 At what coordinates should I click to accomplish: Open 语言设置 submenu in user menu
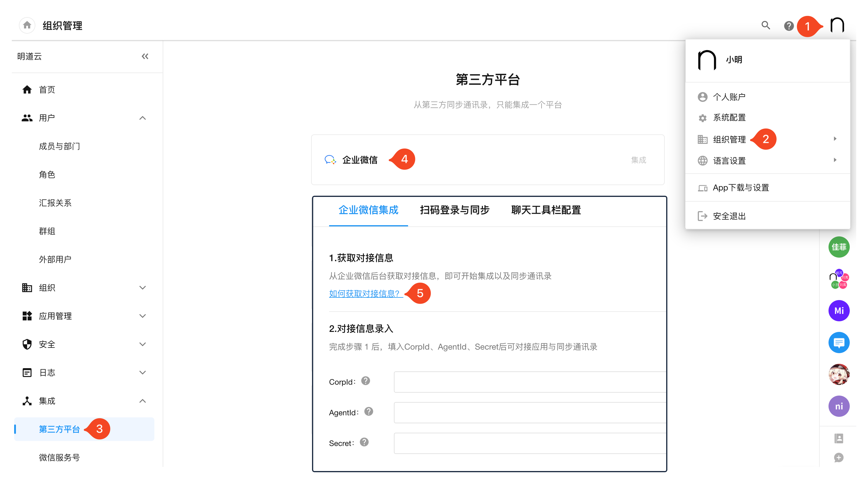click(x=768, y=160)
